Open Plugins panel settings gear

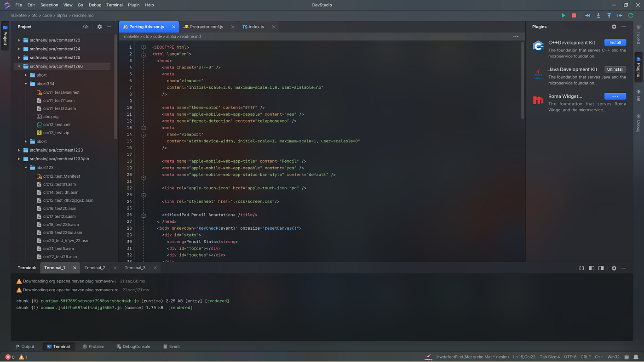click(614, 27)
